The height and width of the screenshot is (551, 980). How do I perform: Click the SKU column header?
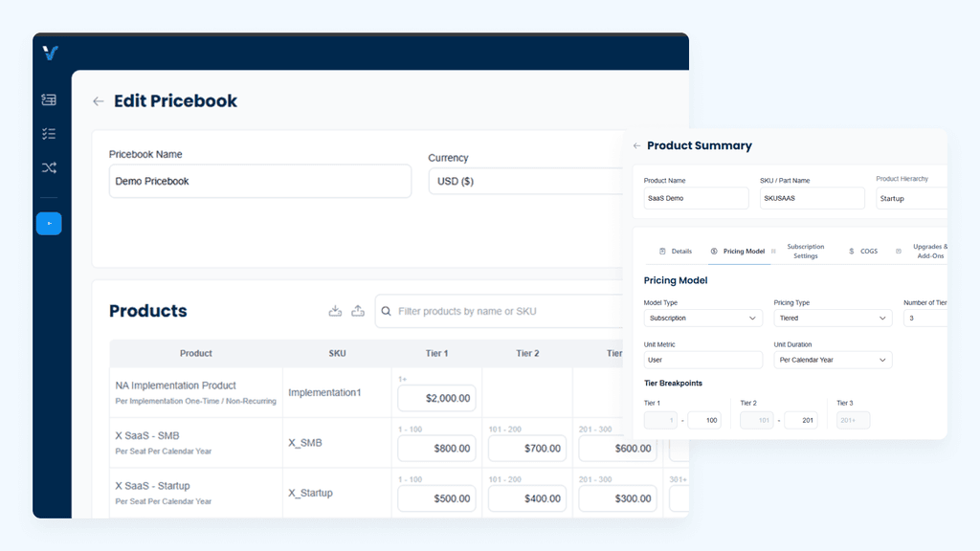[x=337, y=353]
